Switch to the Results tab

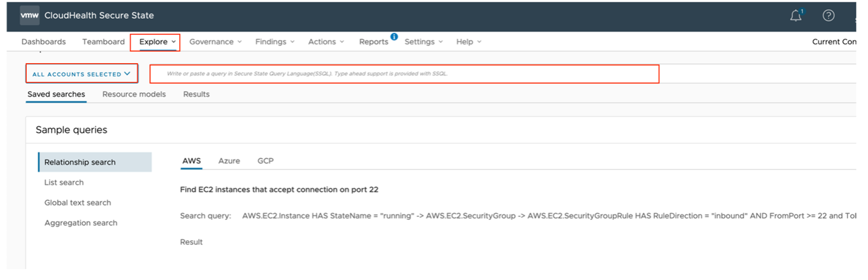[x=197, y=94]
